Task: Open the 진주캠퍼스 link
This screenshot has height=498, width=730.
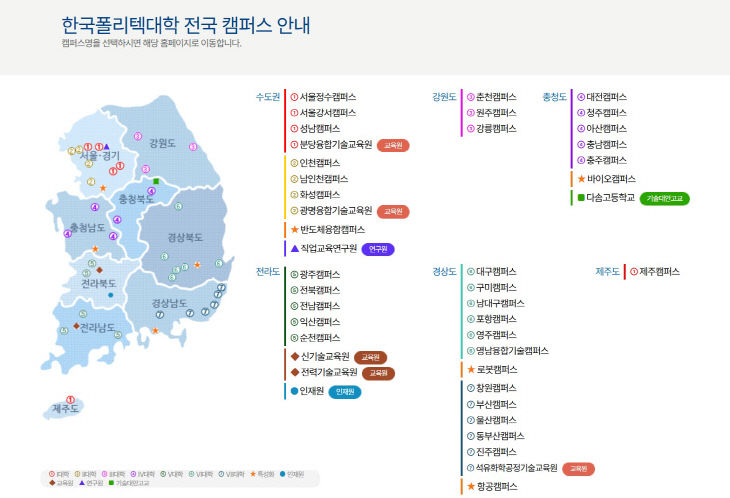Action: tap(496, 451)
